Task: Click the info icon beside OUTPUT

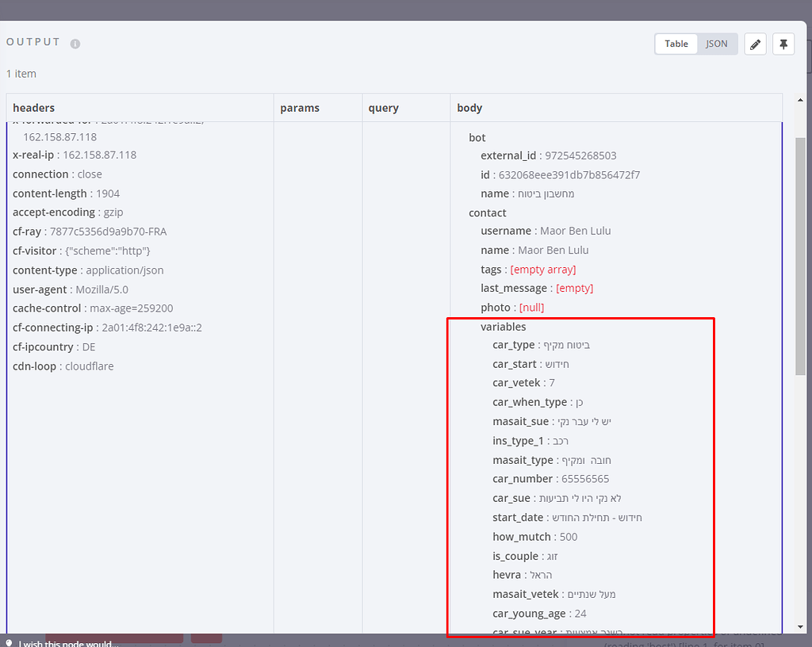Action: click(75, 44)
